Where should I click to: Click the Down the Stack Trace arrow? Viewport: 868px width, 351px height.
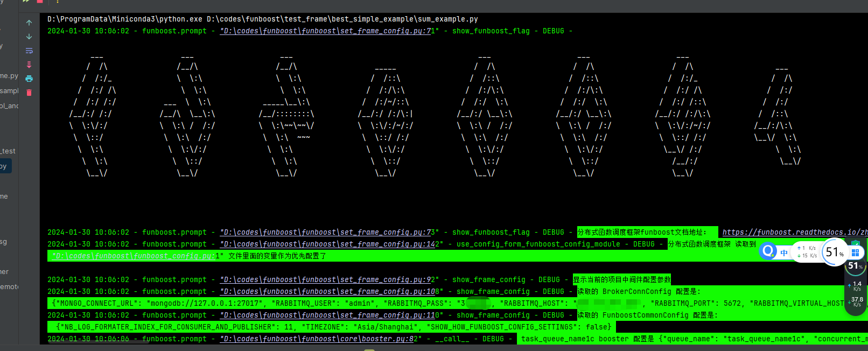(29, 37)
